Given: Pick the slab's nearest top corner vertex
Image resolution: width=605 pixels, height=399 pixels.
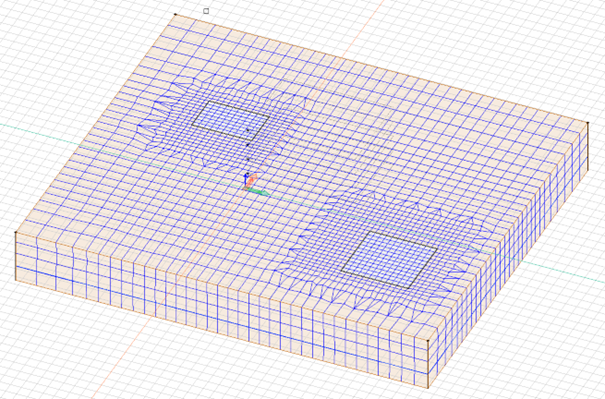Looking at the screenshot, I should (x=428, y=341).
